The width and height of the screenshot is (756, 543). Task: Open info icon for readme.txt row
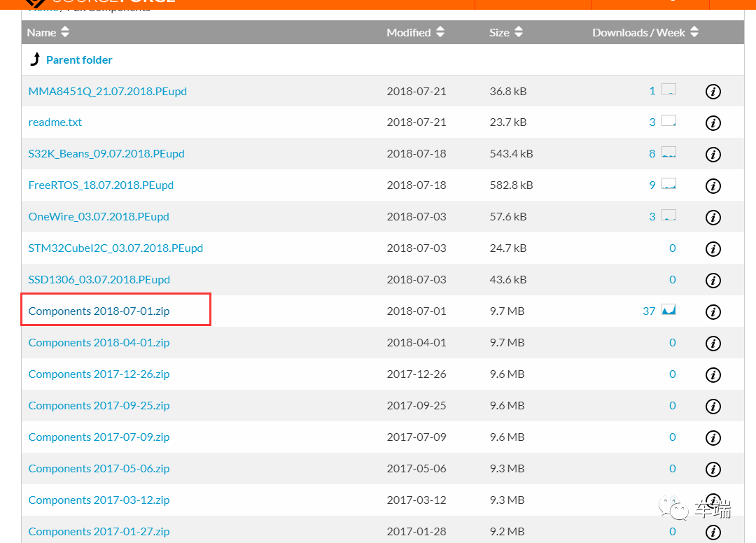point(713,123)
